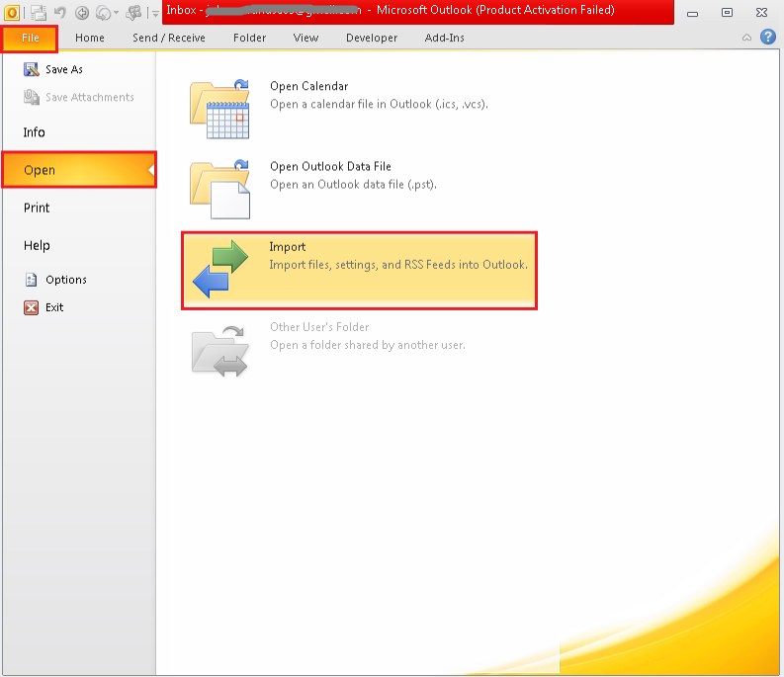Open dropdown arrow beside forward icon
This screenshot has height=677, width=784.
(x=116, y=13)
